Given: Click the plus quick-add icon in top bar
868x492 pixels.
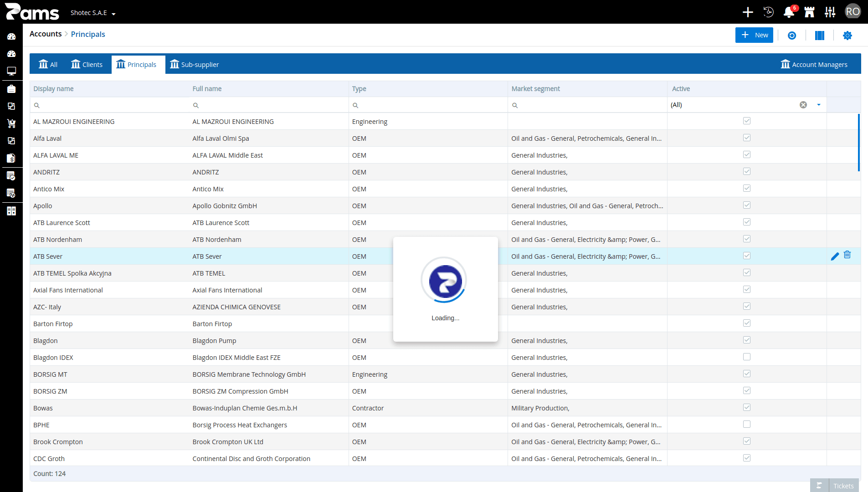Looking at the screenshot, I should 747,12.
